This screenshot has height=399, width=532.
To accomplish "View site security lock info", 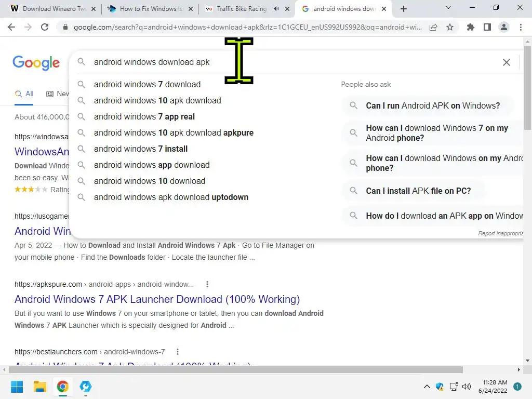I will click(65, 27).
